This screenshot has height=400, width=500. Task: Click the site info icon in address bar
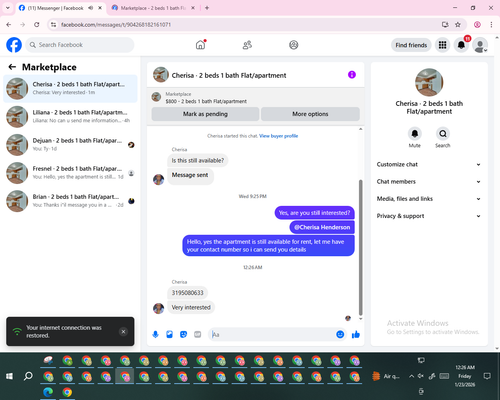(x=53, y=24)
